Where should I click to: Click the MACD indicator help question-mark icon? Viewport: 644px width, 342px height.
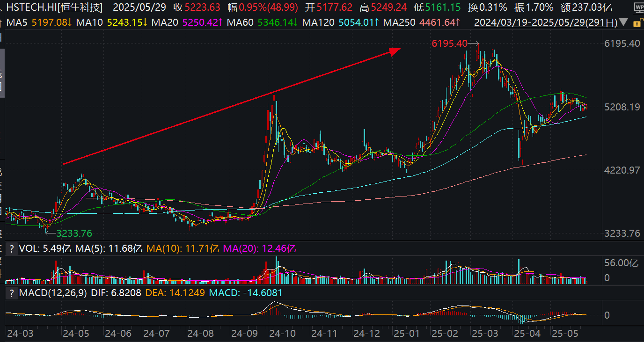12,293
